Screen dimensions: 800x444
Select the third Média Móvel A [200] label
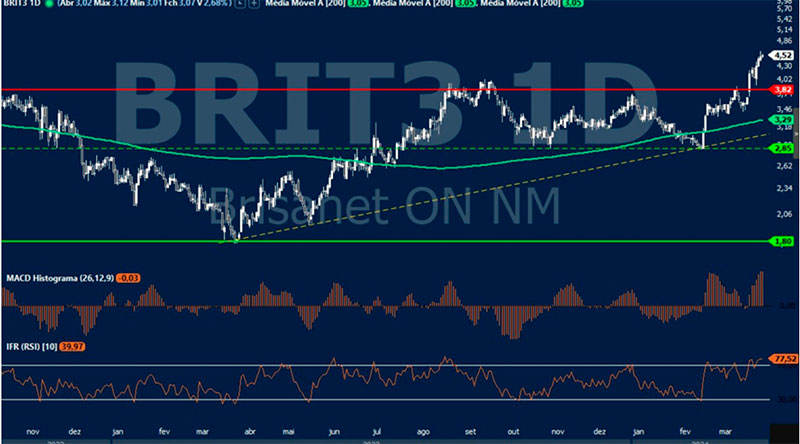click(x=520, y=4)
